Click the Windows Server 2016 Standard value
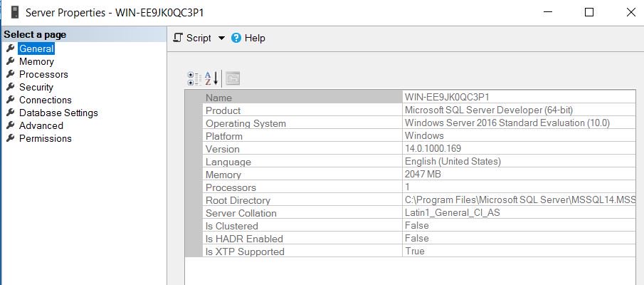The width and height of the screenshot is (644, 285). point(507,123)
